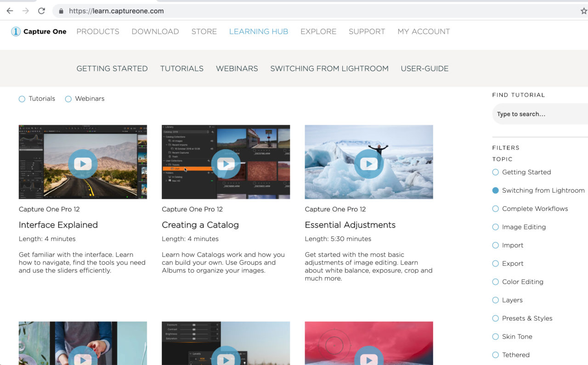Screen dimensions: 588x365
Task: Open the EXPLORE menu item
Action: click(x=318, y=32)
